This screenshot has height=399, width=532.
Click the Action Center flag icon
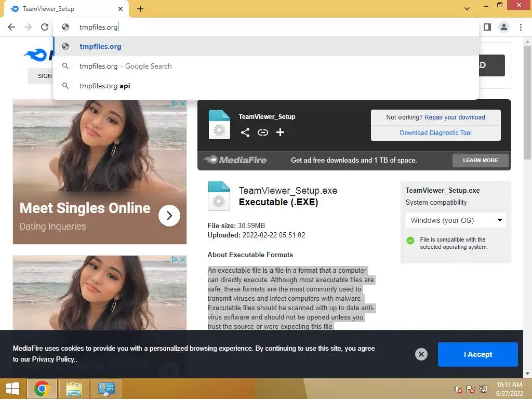(x=471, y=389)
